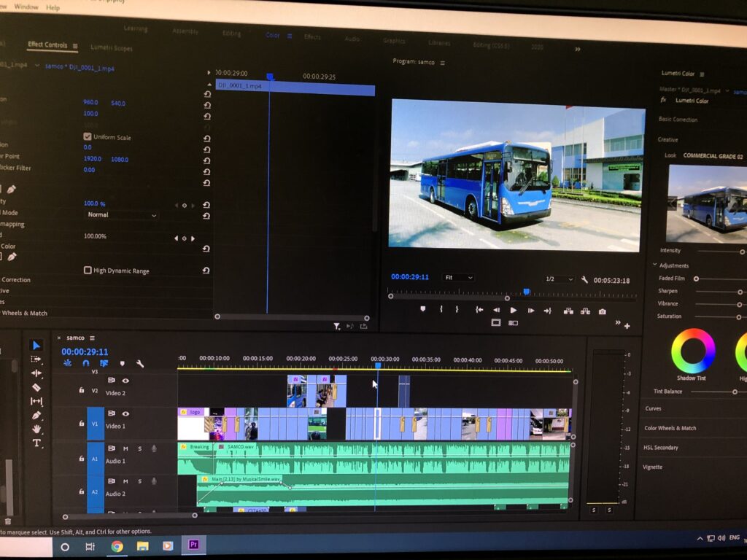Open Color Wheels & Match in Lumetri

[x=670, y=427]
